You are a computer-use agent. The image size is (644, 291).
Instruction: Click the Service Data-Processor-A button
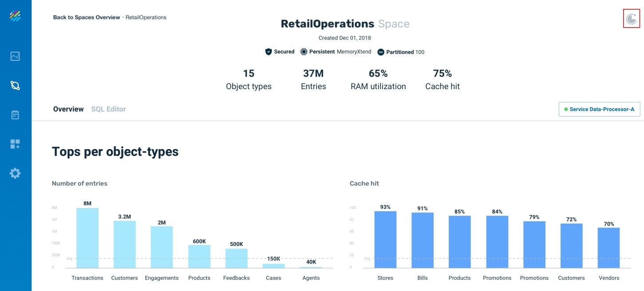(x=599, y=109)
